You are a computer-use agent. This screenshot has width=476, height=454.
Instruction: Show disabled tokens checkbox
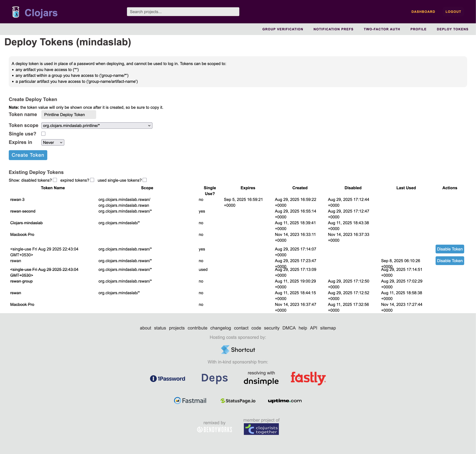point(55,180)
